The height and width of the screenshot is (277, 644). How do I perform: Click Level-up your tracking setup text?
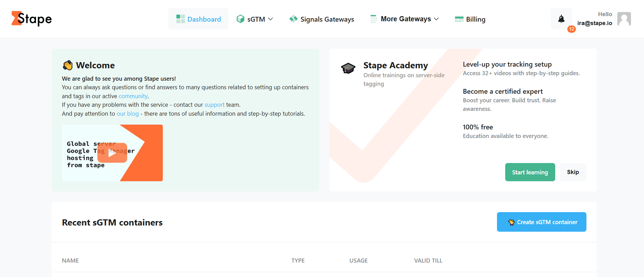point(507,64)
